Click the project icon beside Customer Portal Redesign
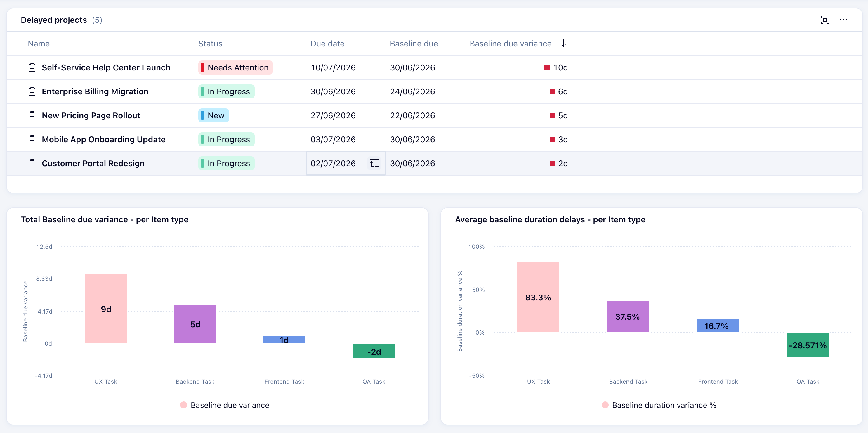Screen dimensions: 868x433 pyautogui.click(x=32, y=163)
